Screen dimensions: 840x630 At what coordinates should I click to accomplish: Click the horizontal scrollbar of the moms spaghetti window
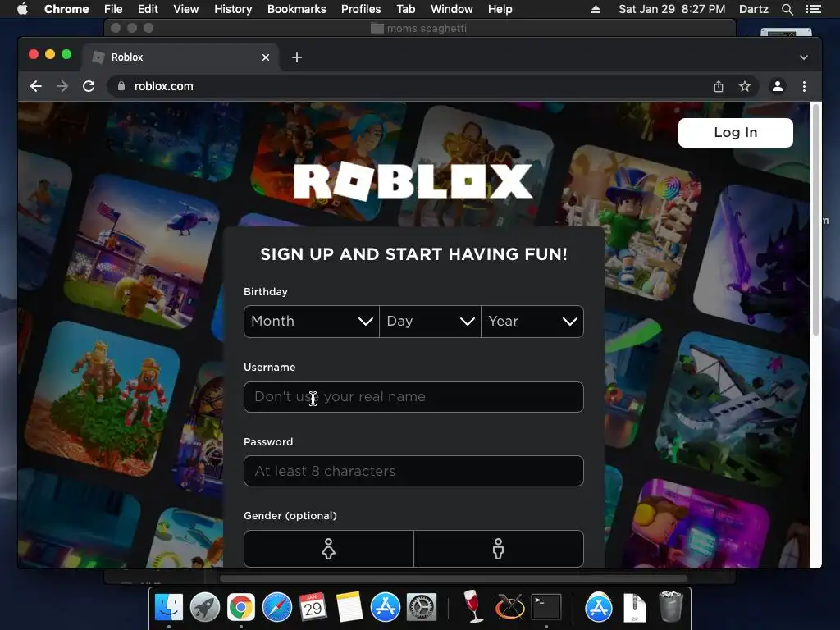(453, 578)
